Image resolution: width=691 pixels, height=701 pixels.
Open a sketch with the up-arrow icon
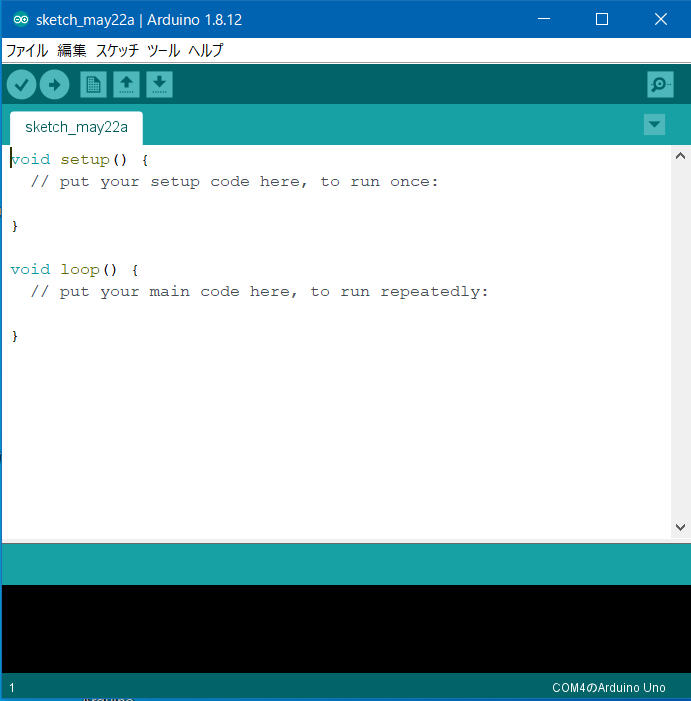point(126,84)
